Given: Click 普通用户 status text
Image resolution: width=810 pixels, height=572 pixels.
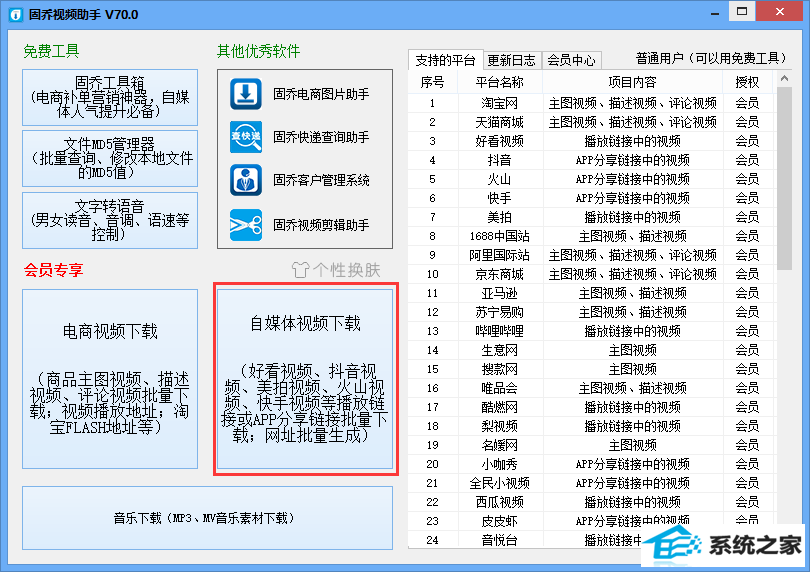Looking at the screenshot, I should coord(711,58).
